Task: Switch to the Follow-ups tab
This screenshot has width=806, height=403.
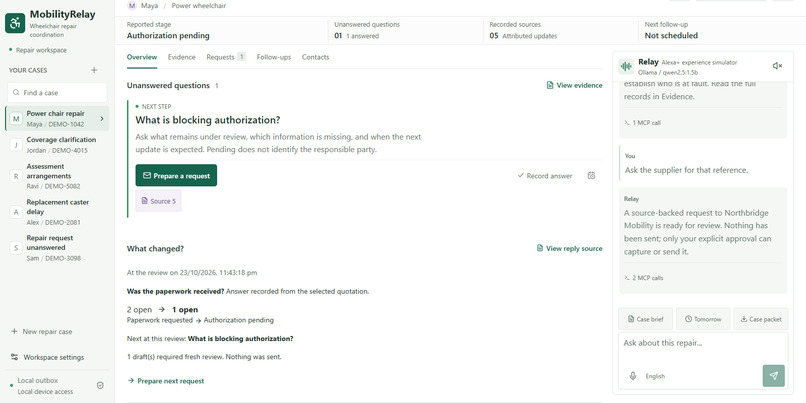Action: tap(273, 57)
